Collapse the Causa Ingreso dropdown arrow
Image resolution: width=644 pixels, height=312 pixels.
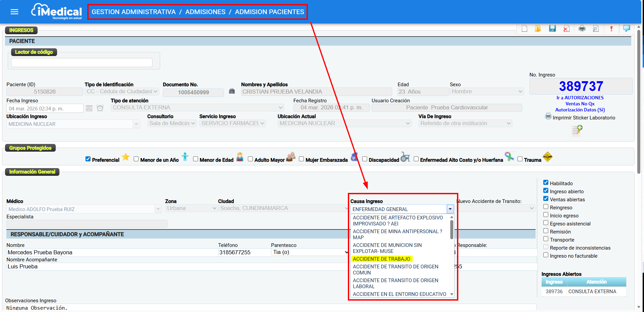pos(450,209)
